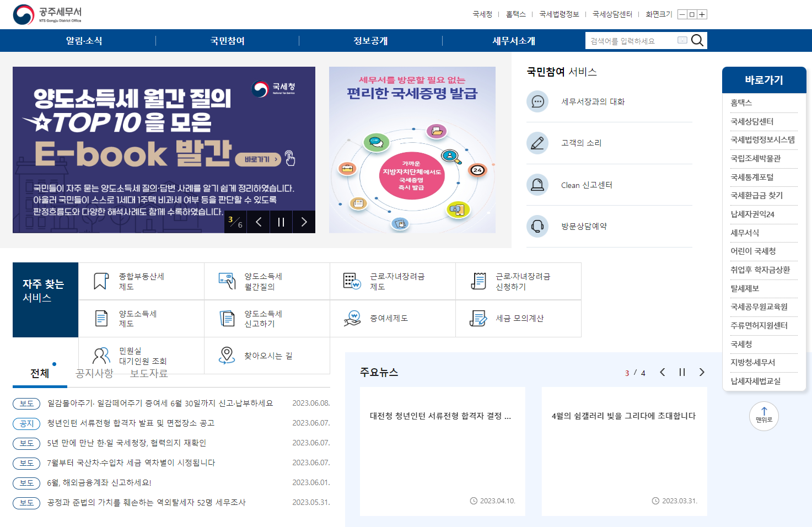Open article 역외탈세자 52명 세무조사
The image size is (812, 527).
click(x=147, y=503)
